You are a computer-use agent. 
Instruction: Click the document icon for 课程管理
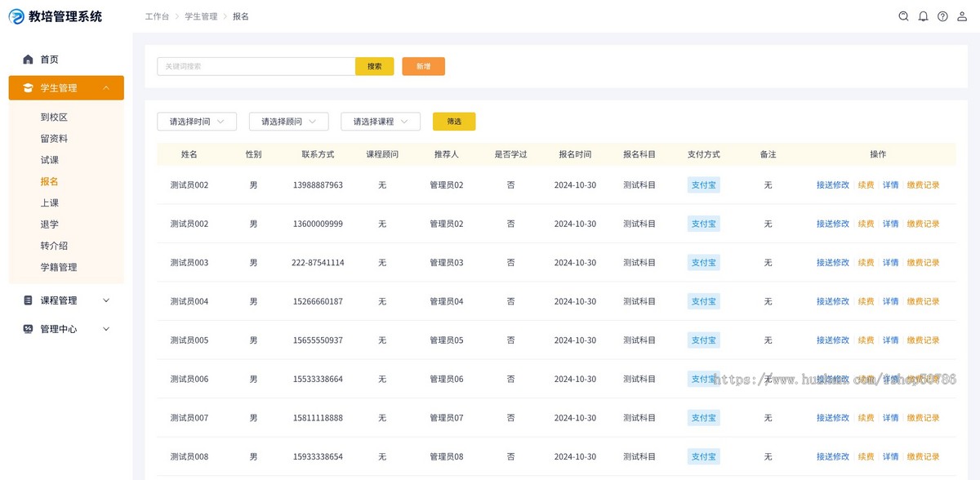[28, 300]
